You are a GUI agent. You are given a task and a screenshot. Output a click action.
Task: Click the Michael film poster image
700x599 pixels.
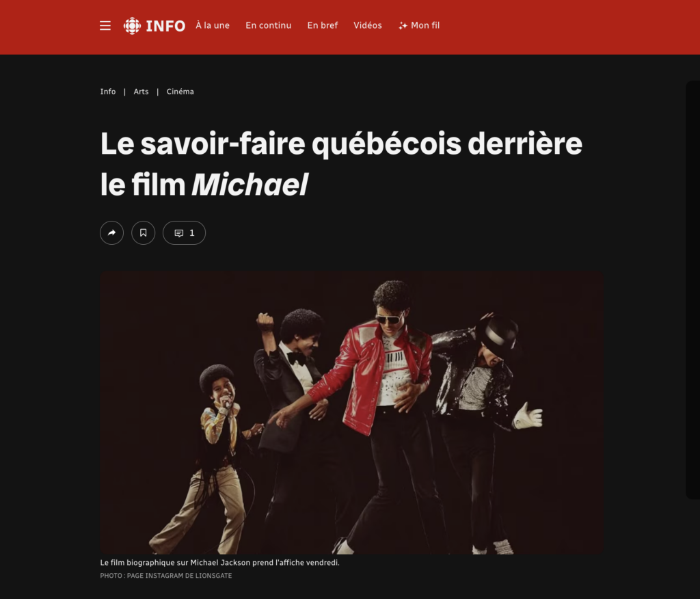pos(352,412)
